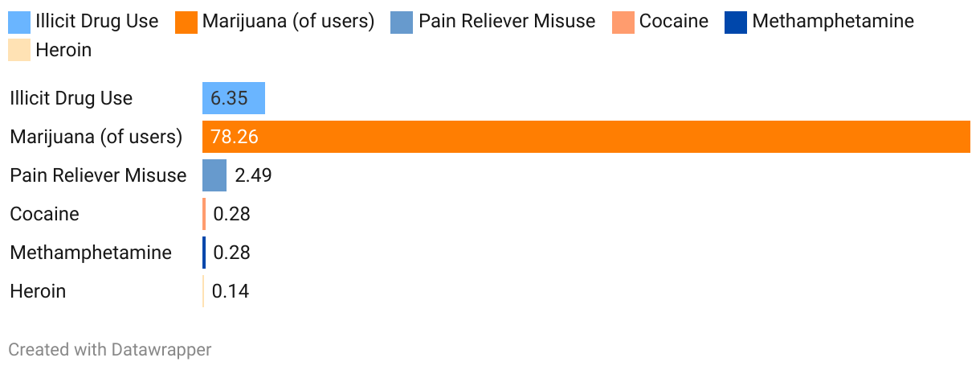Click the orange Marijuana legend swatch

[186, 22]
